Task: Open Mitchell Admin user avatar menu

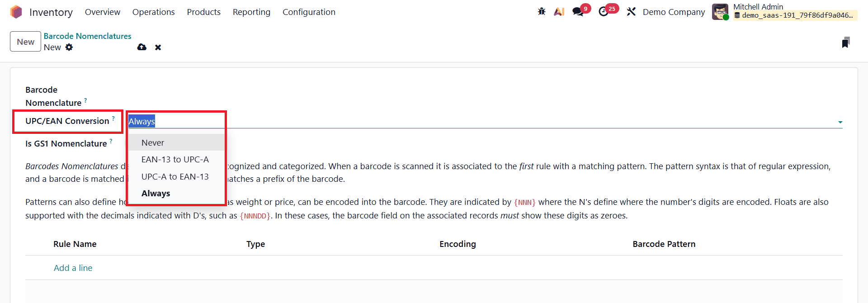Action: pos(720,12)
